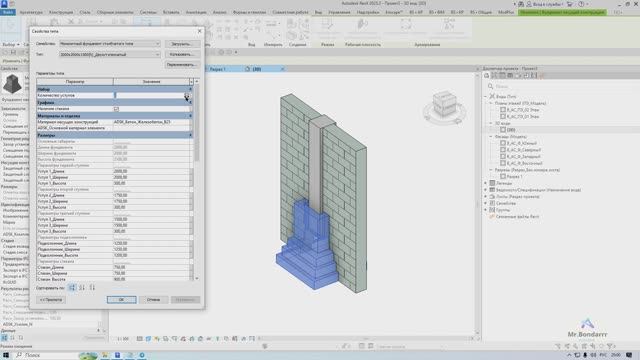640x360 pixels.
Task: Select the Подколонник_Высота value cell
Action: click(151, 255)
